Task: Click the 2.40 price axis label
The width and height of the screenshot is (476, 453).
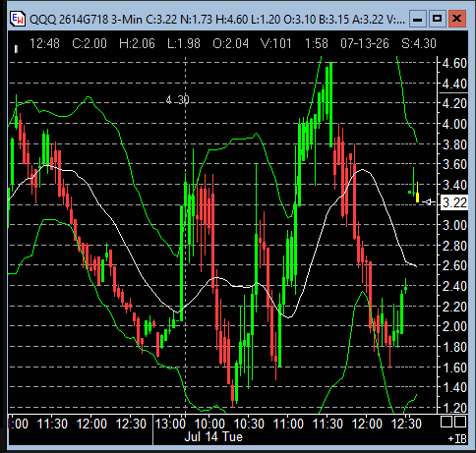Action: pyautogui.click(x=454, y=286)
